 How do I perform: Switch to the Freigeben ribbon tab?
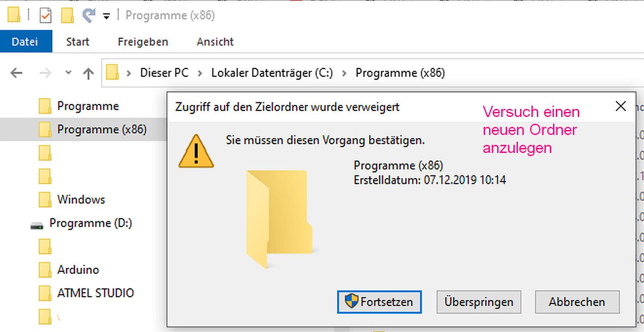pos(143,42)
